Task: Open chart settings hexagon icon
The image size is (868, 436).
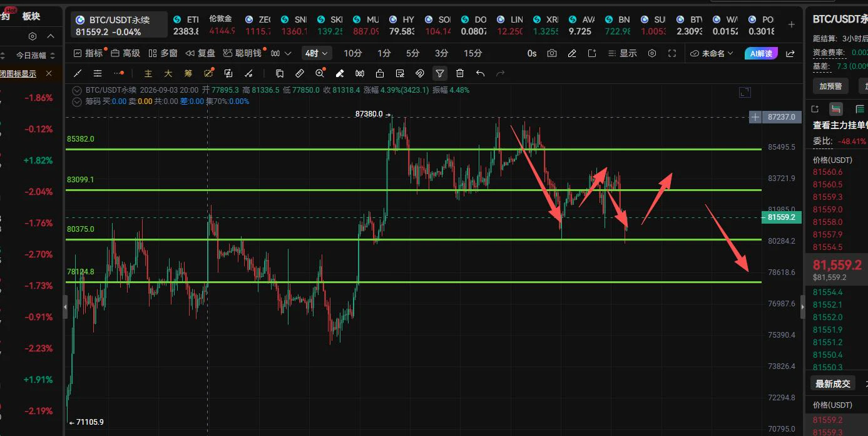Action: [x=652, y=53]
